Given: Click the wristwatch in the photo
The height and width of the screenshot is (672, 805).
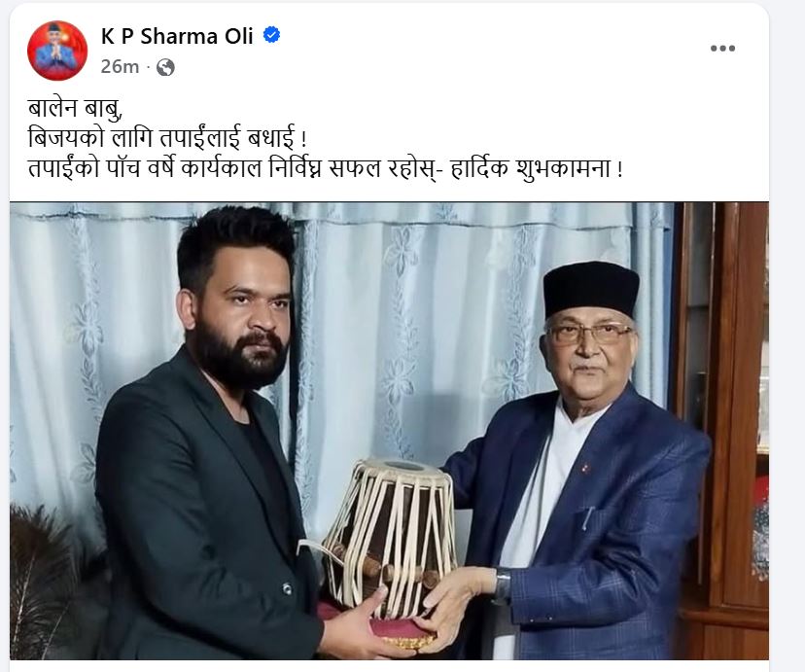Looking at the screenshot, I should [502, 585].
